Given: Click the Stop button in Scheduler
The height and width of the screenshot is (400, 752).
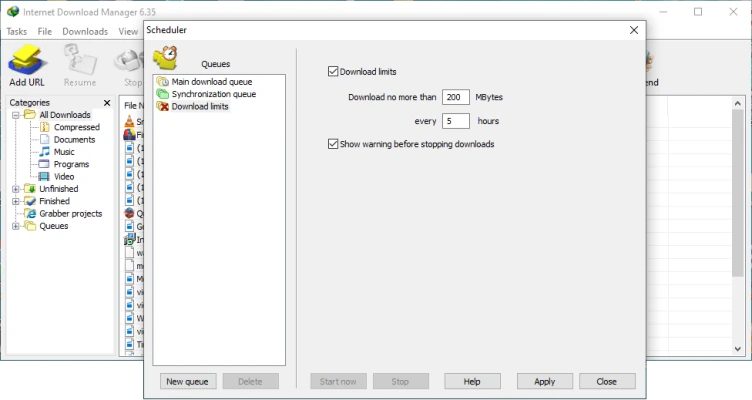Looking at the screenshot, I should coord(400,382).
